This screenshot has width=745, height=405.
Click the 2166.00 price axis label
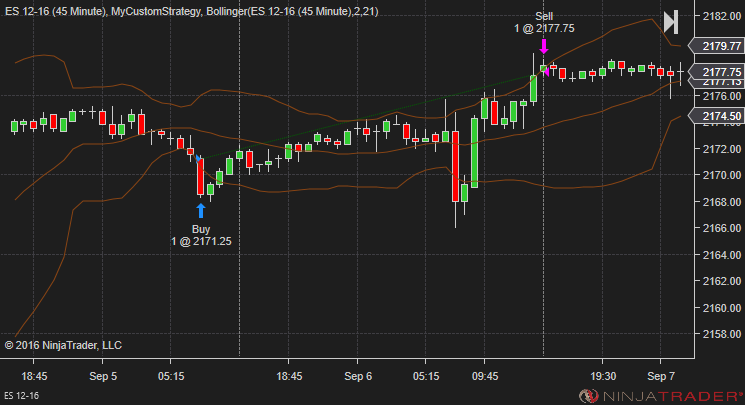coord(722,228)
